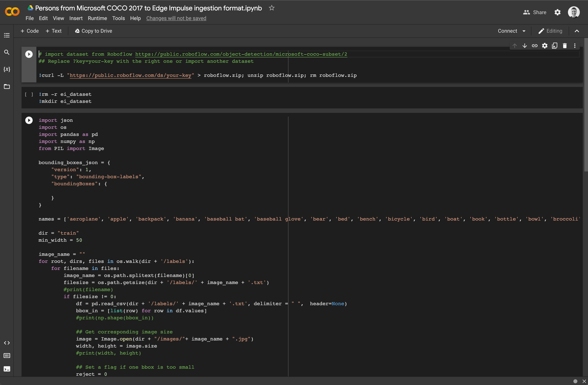Expand the Connect dropdown arrow

coord(524,31)
